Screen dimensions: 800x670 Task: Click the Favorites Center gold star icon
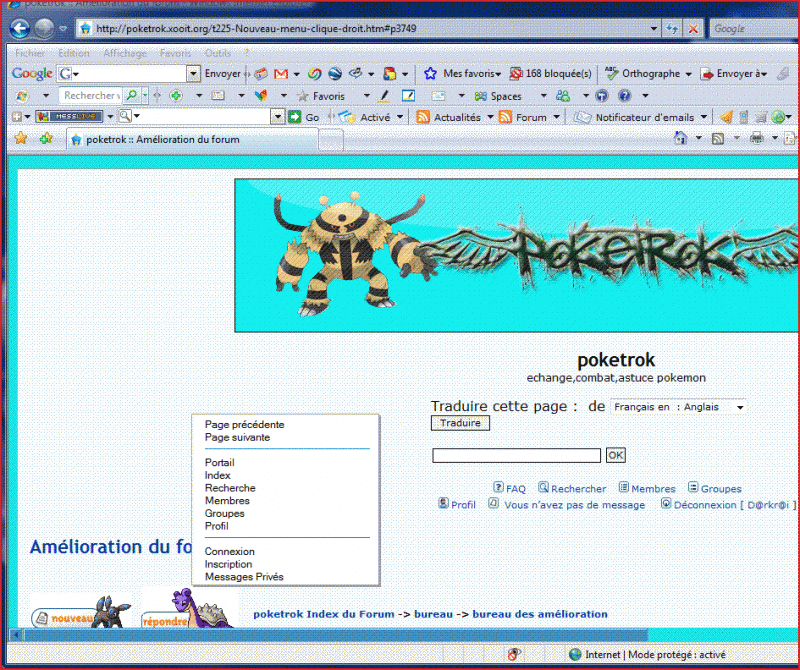[21, 138]
